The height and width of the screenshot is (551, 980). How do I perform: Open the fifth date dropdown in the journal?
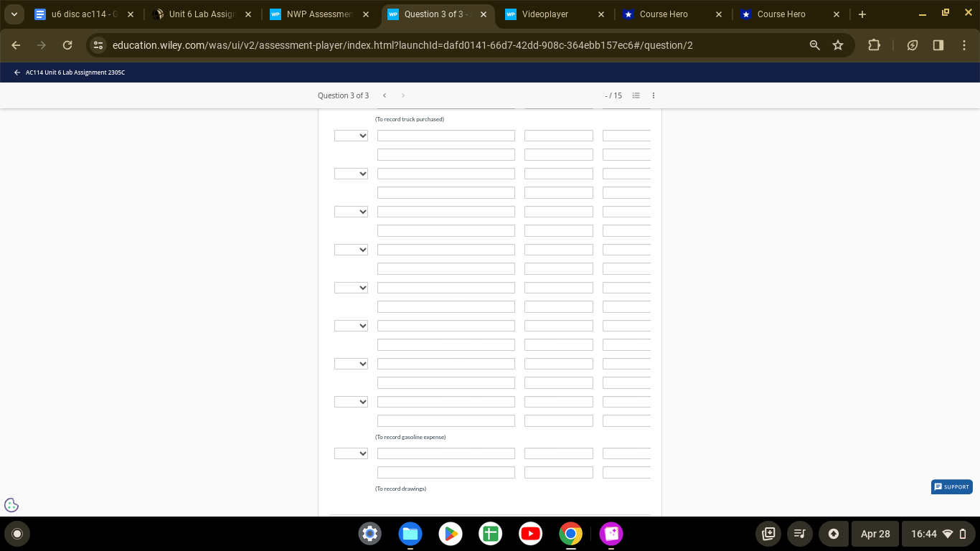coord(351,288)
